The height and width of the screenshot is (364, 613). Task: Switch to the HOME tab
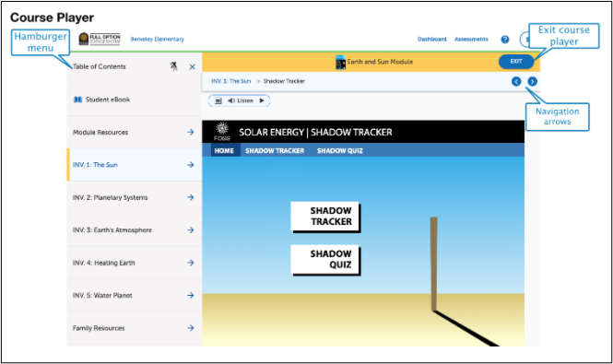pyautogui.click(x=224, y=151)
